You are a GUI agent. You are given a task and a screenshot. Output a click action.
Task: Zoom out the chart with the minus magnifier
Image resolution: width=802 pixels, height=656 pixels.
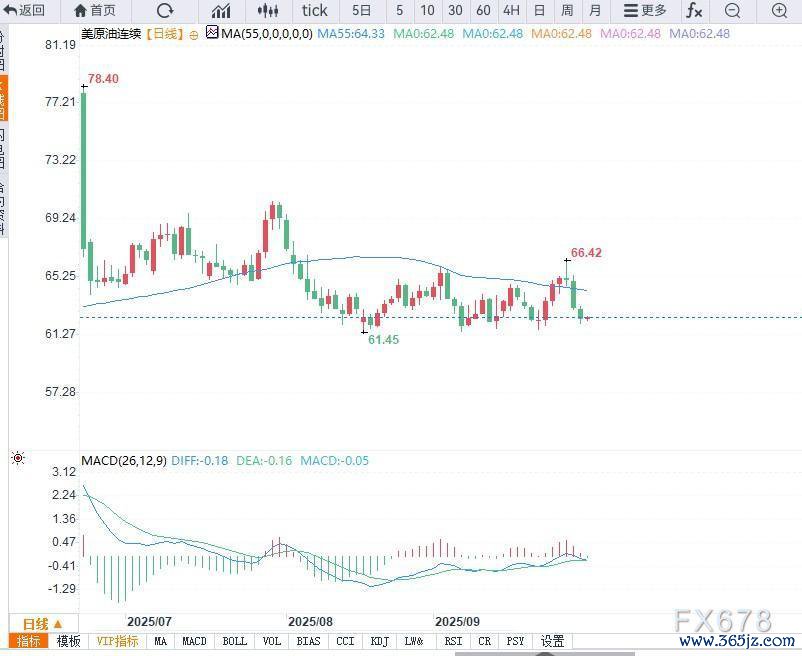(733, 11)
